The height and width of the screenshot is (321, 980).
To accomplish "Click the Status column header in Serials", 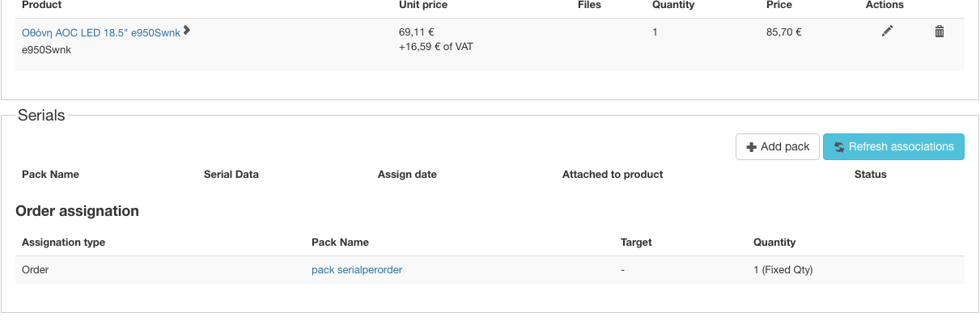I will click(871, 175).
